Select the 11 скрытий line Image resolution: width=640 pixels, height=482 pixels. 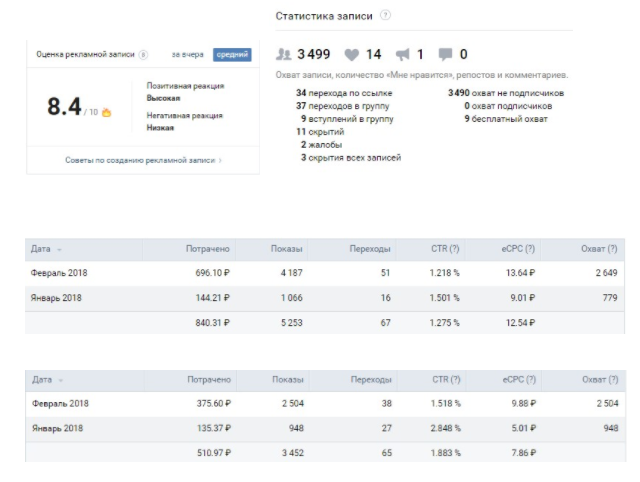click(320, 132)
